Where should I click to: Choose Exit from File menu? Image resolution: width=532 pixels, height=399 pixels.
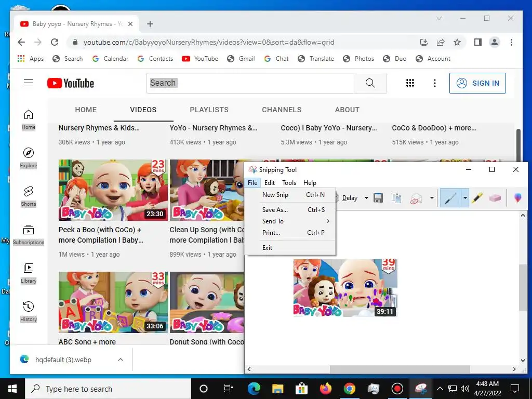[290, 248]
